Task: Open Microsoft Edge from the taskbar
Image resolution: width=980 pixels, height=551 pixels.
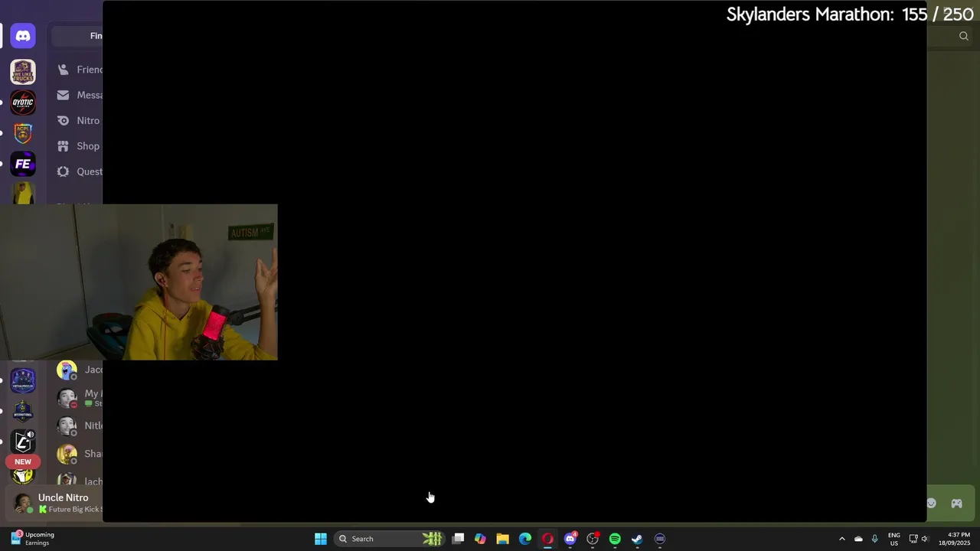Action: point(525,539)
